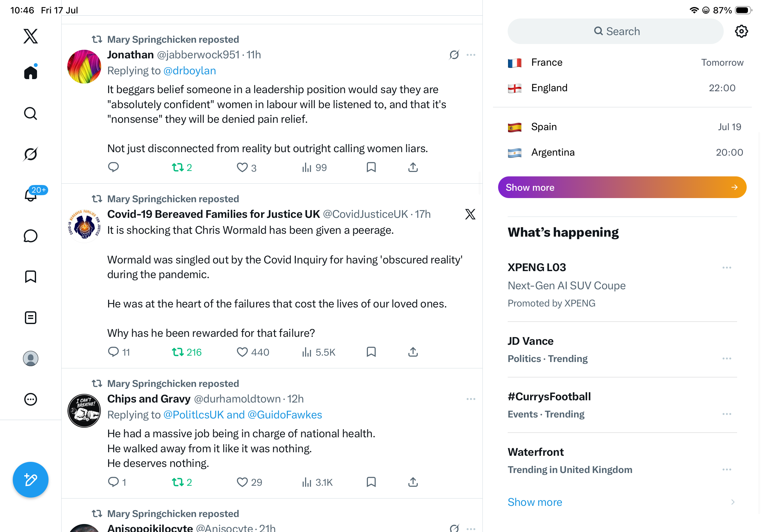Undo repost on Covid-19 Bereaved Families post
This screenshot has width=762, height=532.
(187, 352)
